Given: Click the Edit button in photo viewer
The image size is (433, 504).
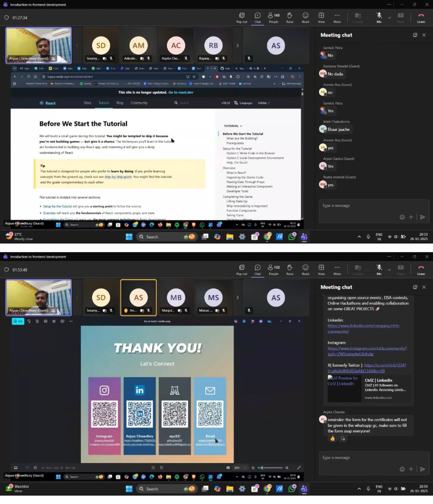Looking at the screenshot, I should pyautogui.click(x=18, y=321).
